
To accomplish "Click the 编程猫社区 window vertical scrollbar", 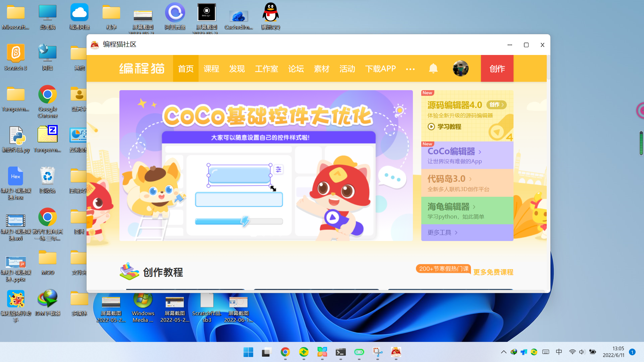I will pyautogui.click(x=548, y=68).
